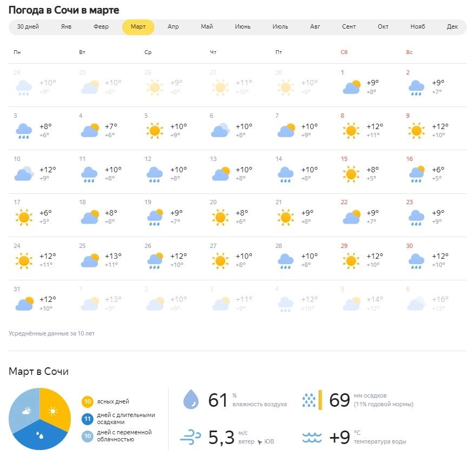Click the water temperature waves icon
Image resolution: width=476 pixels, height=457 pixels.
pos(312,436)
